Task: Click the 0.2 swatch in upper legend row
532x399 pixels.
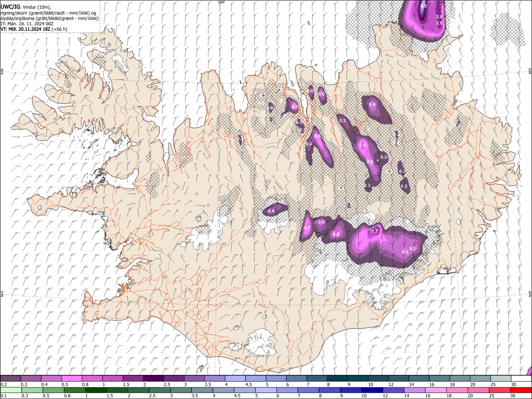Action: [10, 379]
